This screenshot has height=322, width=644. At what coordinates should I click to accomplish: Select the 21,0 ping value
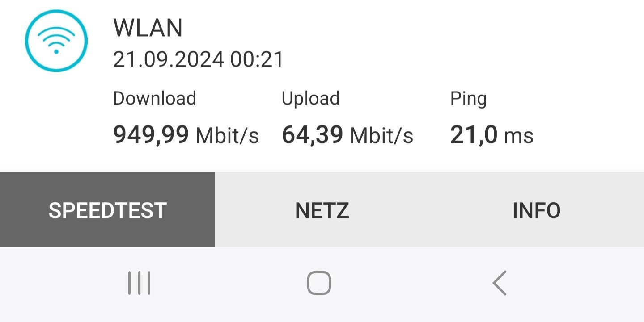pos(473,135)
